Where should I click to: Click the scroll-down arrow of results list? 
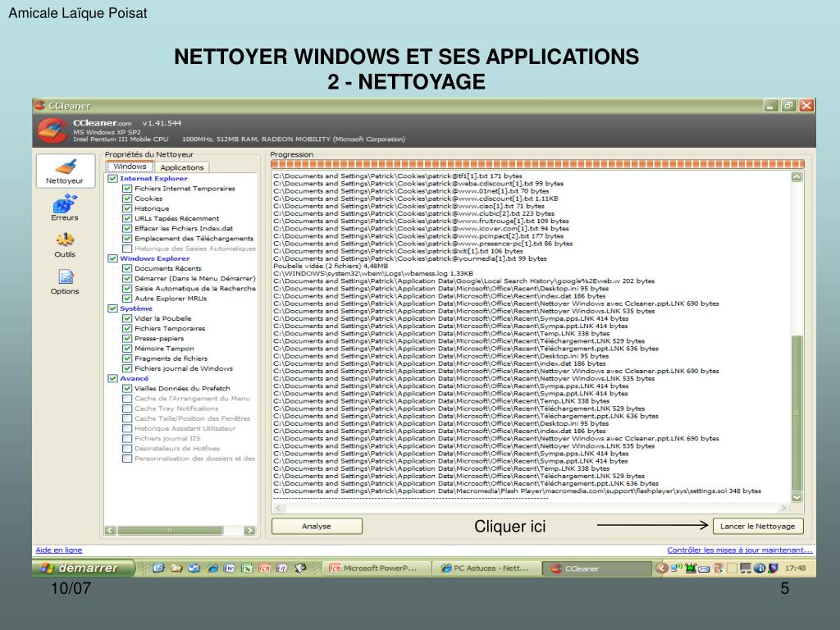pos(797,496)
